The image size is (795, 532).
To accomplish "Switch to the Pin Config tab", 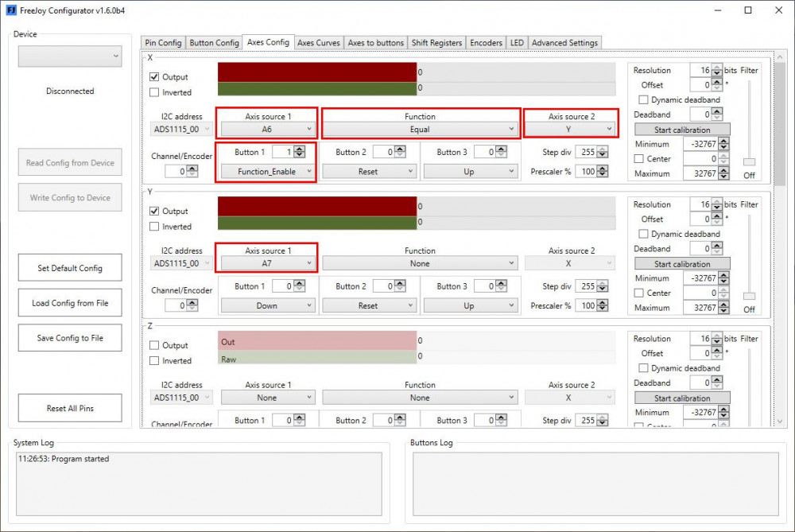I will [x=163, y=43].
